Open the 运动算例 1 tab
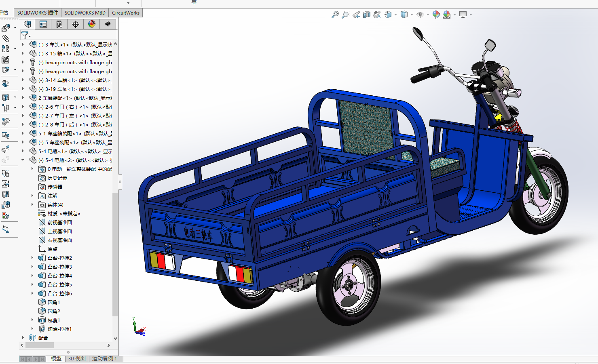 (x=104, y=359)
